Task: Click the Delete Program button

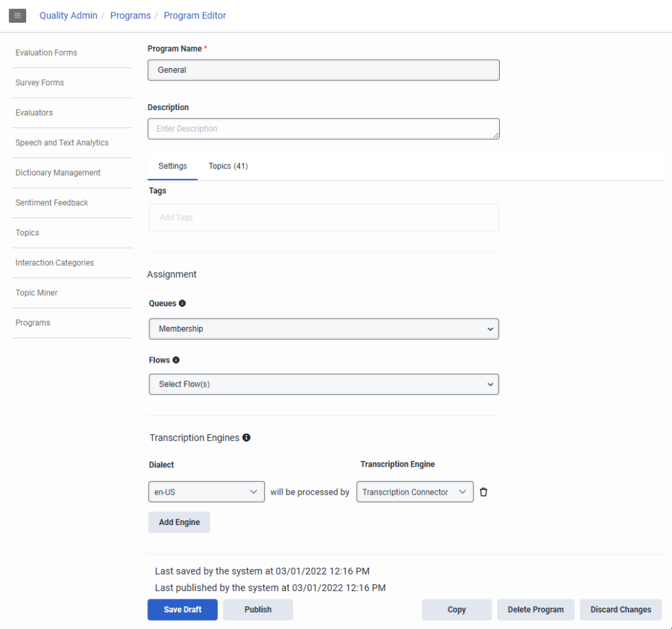Action: (x=535, y=610)
